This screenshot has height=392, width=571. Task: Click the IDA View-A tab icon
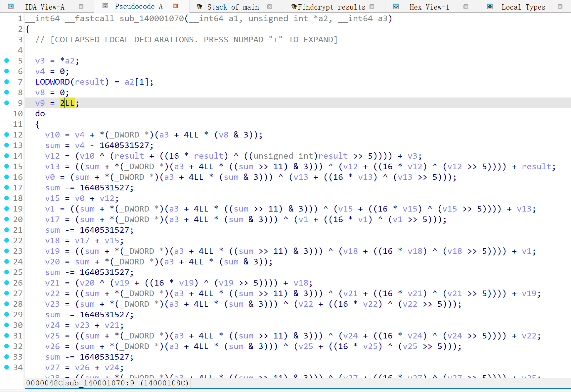(x=11, y=6)
